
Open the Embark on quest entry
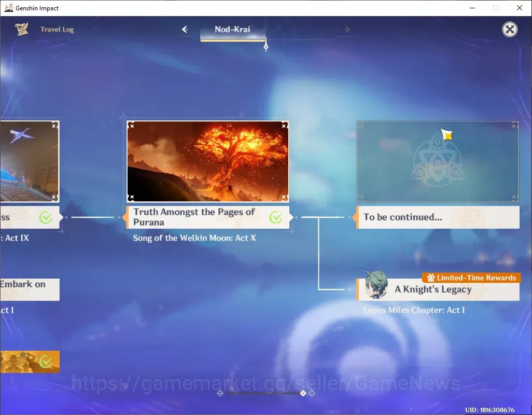click(30, 289)
